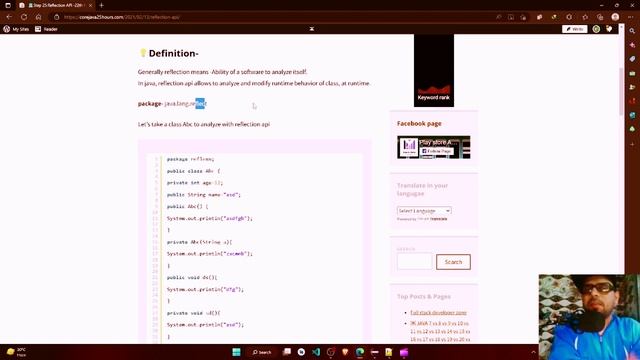Open the Favorites star icon
This screenshot has height=360, width=640.
585,17
